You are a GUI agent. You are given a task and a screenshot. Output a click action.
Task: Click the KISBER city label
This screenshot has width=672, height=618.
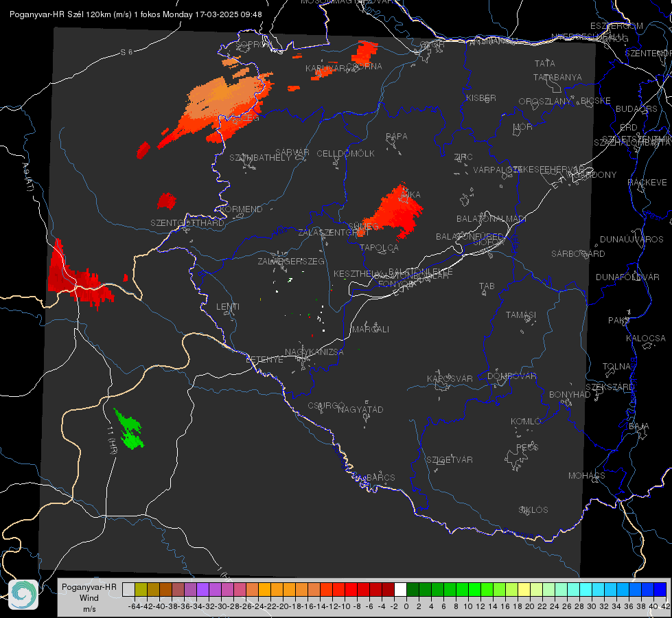pyautogui.click(x=481, y=98)
